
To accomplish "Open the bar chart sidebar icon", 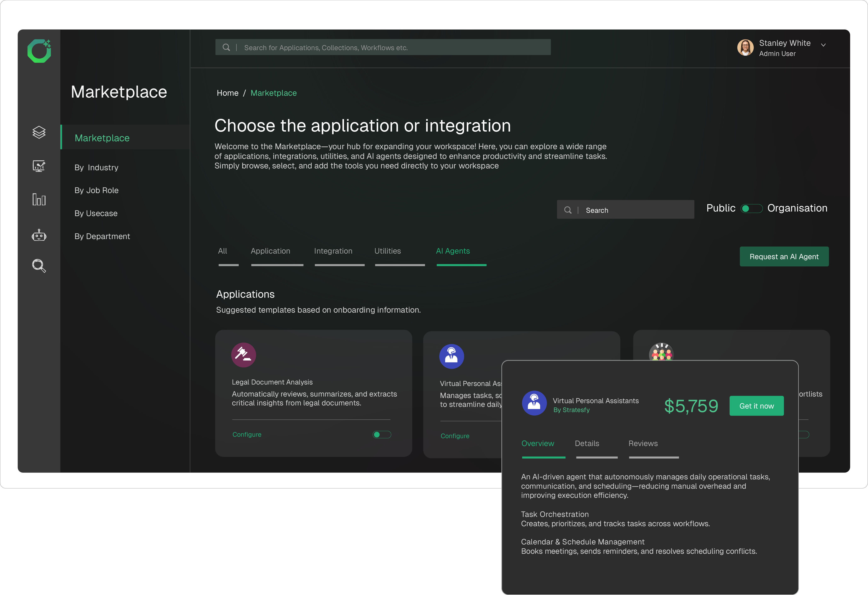I will [39, 199].
